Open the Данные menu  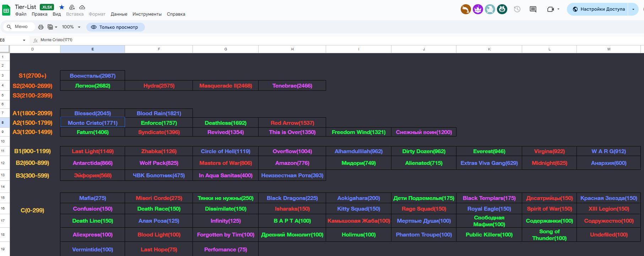(x=119, y=14)
